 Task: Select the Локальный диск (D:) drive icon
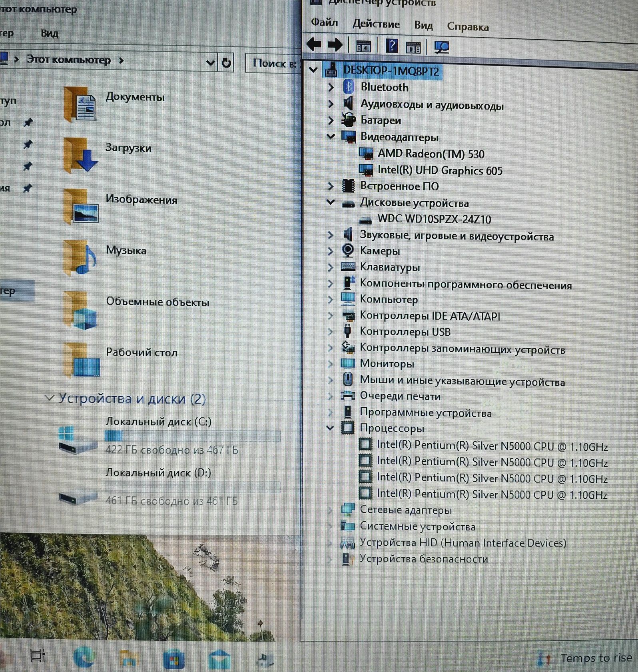78,497
